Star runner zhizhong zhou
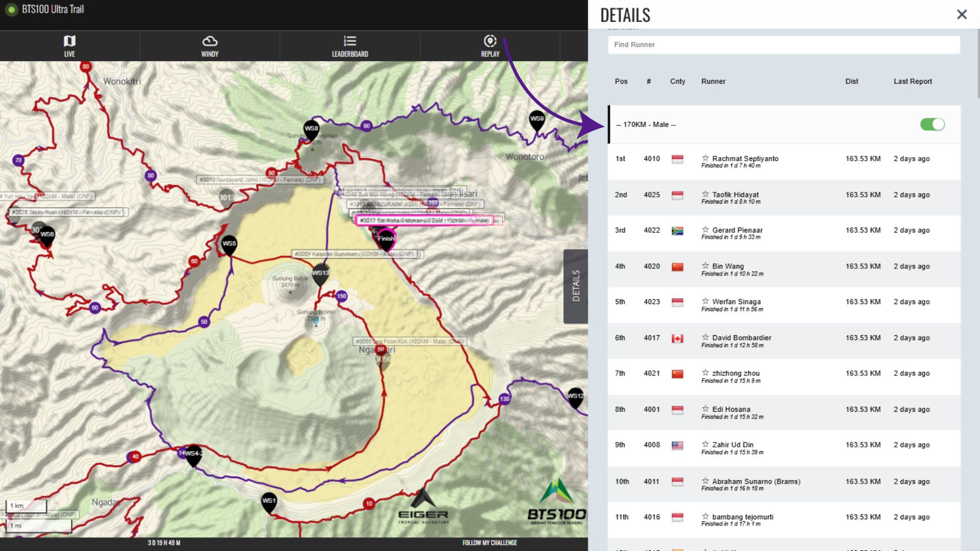Viewport: 980px width, 551px height. [705, 373]
